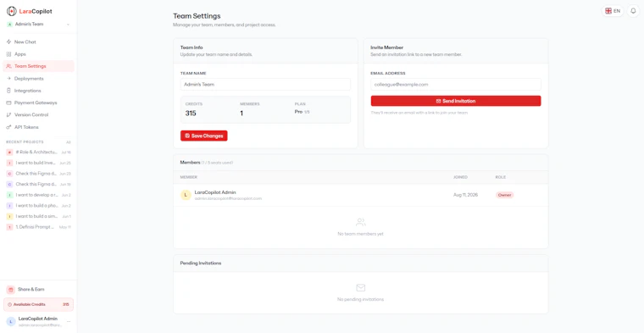
Task: Click badge beside 'I want to build a pho...'
Action: pyautogui.click(x=9, y=206)
